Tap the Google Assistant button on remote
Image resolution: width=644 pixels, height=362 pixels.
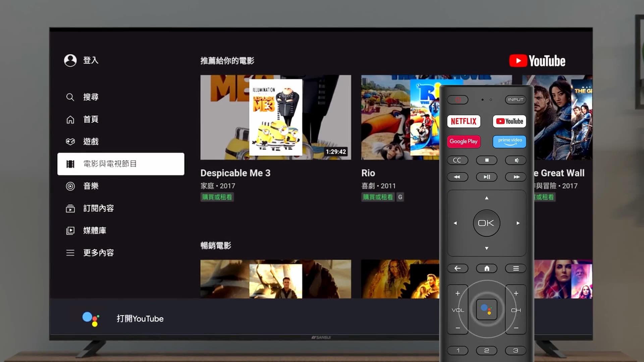coord(487,310)
